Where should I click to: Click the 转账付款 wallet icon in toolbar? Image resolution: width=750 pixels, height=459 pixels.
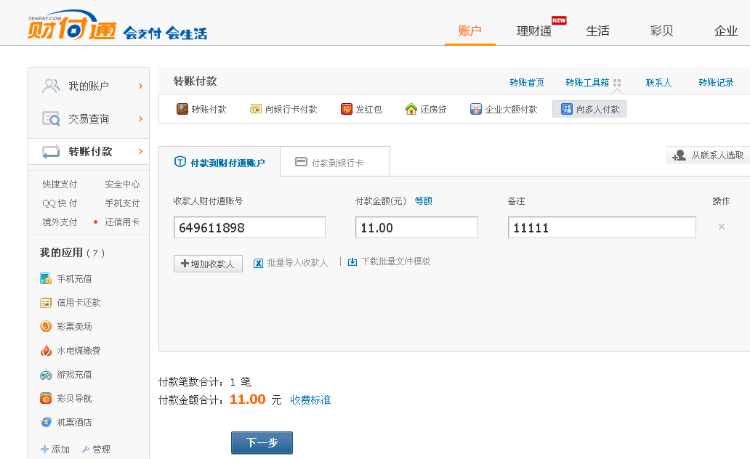pyautogui.click(x=182, y=109)
